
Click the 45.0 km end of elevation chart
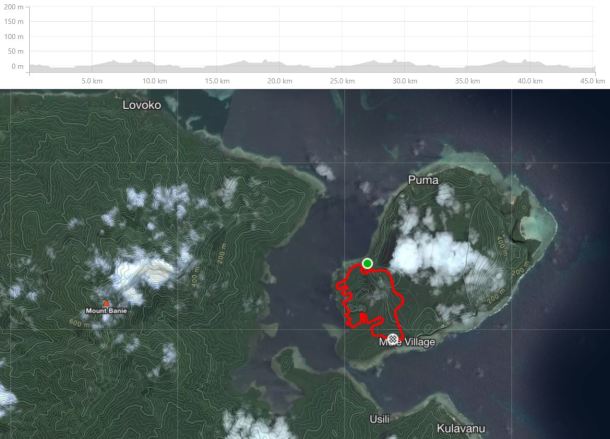pos(593,80)
